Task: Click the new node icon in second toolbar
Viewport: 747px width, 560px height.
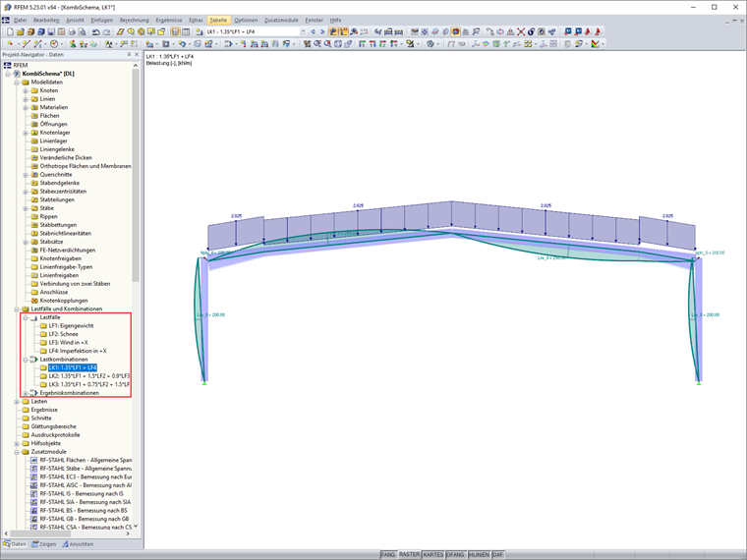Action: pos(10,44)
